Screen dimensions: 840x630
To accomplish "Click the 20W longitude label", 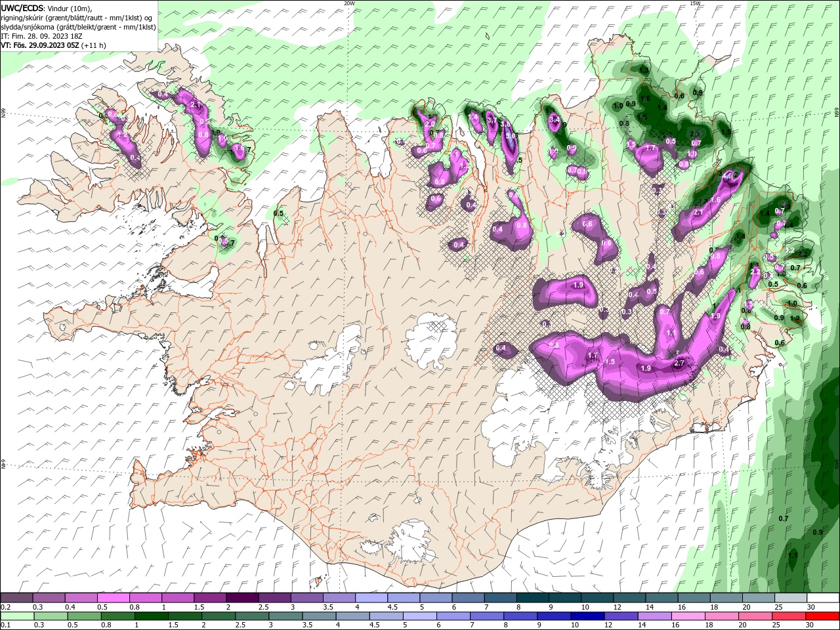I will (350, 3).
